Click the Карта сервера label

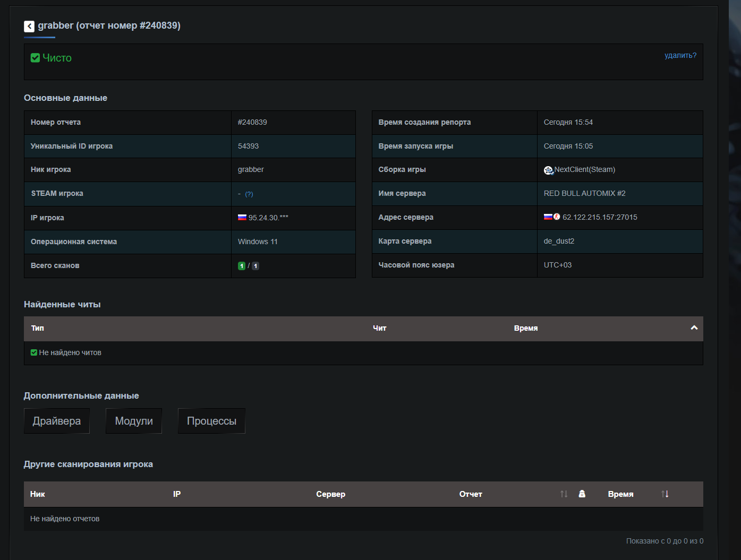[x=405, y=241]
